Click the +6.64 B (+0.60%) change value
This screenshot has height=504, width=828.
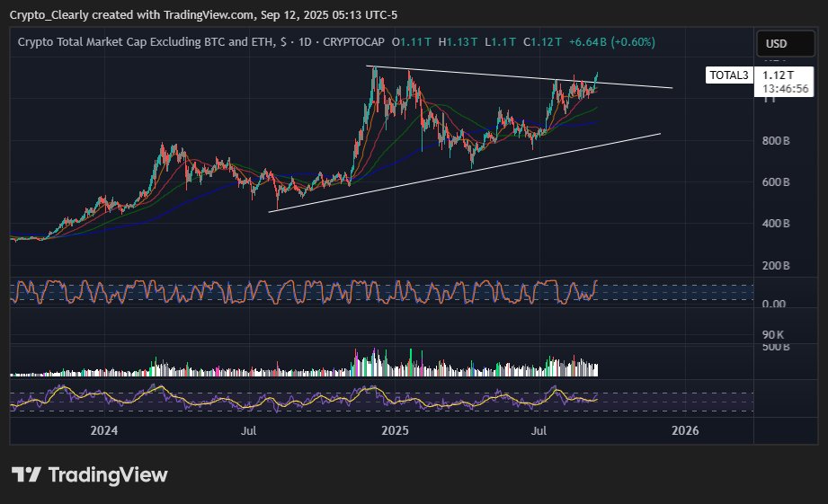pos(612,41)
